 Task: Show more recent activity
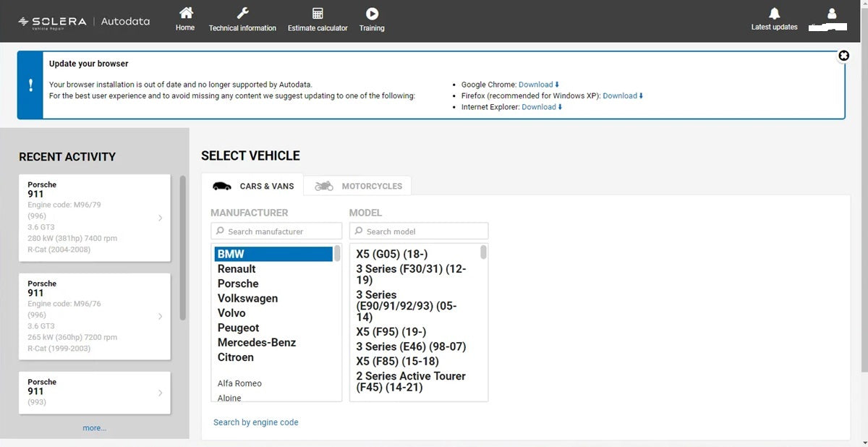(x=95, y=428)
